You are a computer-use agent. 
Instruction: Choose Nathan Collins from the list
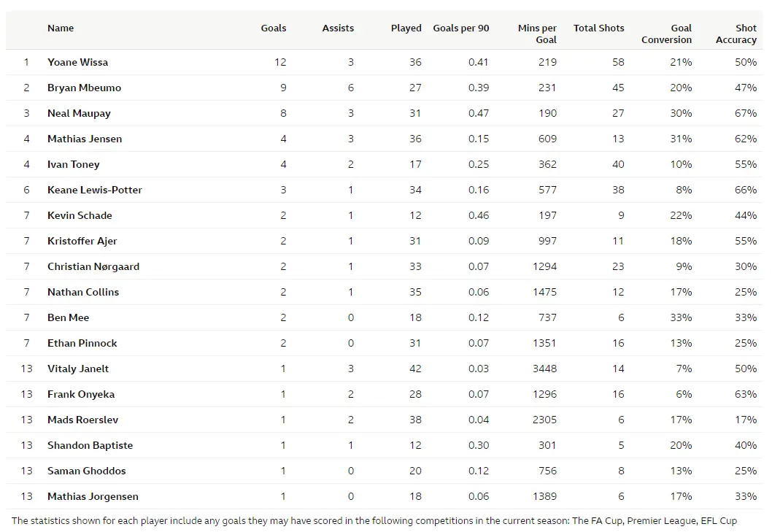(x=83, y=292)
